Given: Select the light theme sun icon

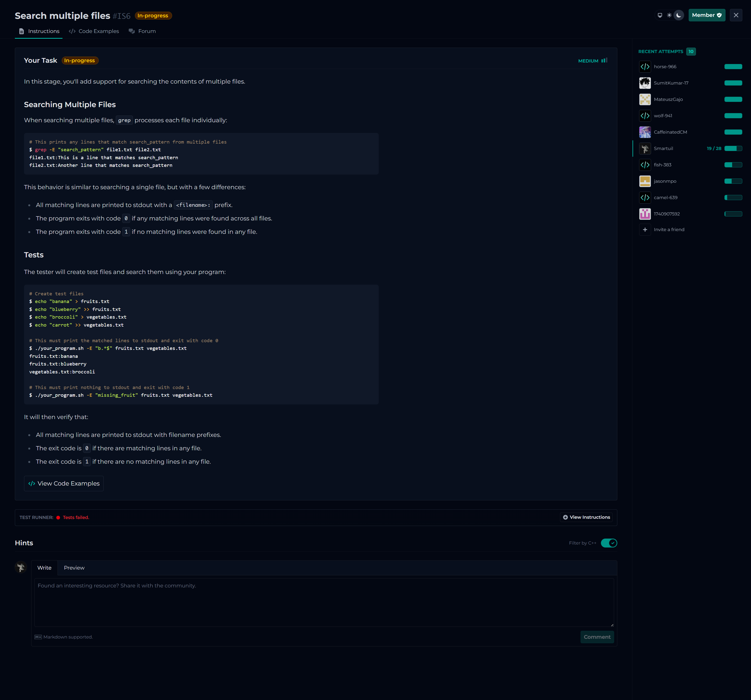Looking at the screenshot, I should pyautogui.click(x=669, y=15).
